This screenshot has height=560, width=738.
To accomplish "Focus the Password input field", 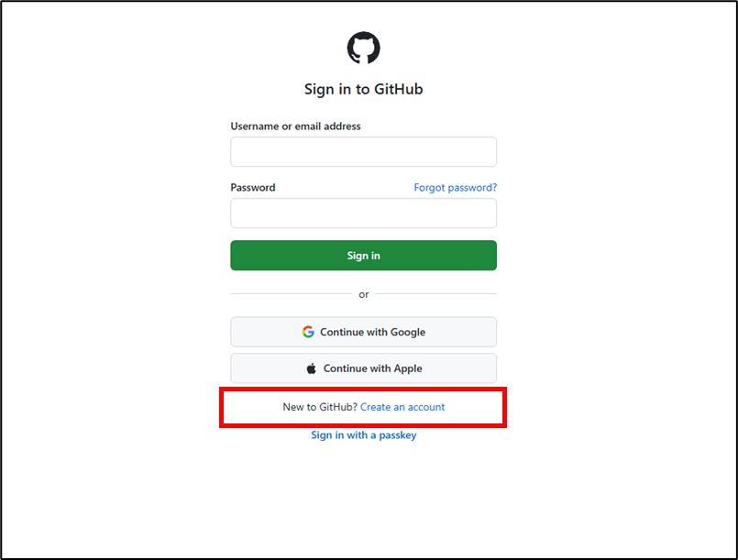I will click(363, 213).
